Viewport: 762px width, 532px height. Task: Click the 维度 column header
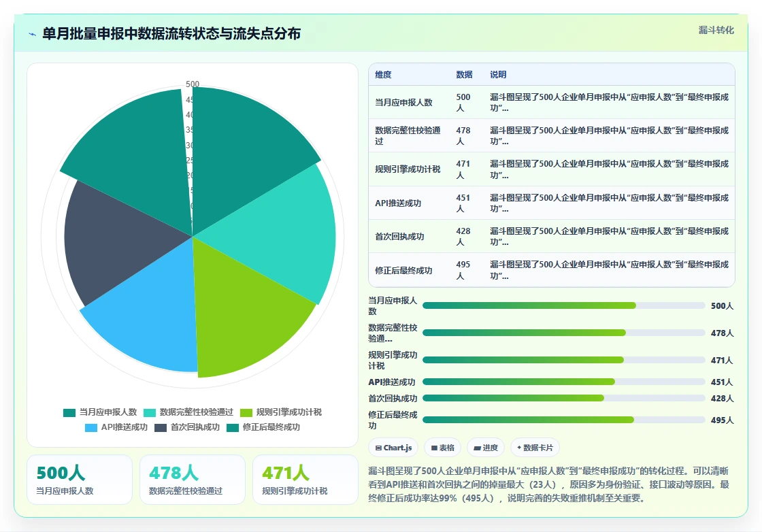coord(383,74)
